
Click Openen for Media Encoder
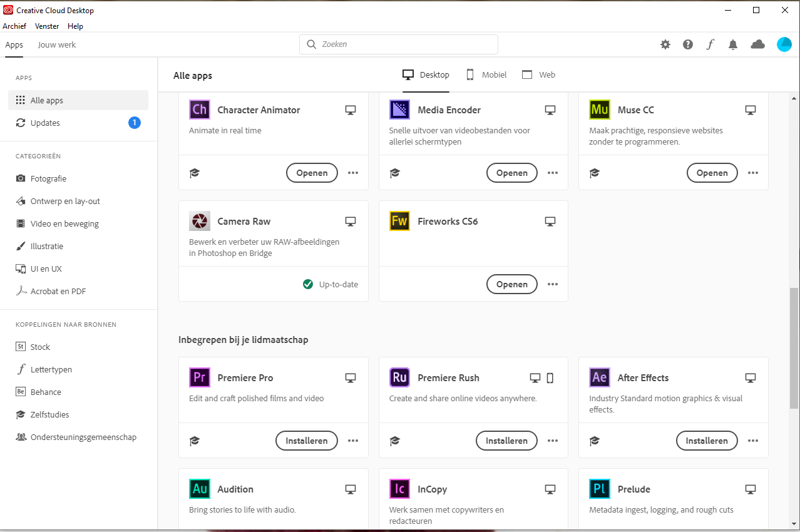[512, 173]
